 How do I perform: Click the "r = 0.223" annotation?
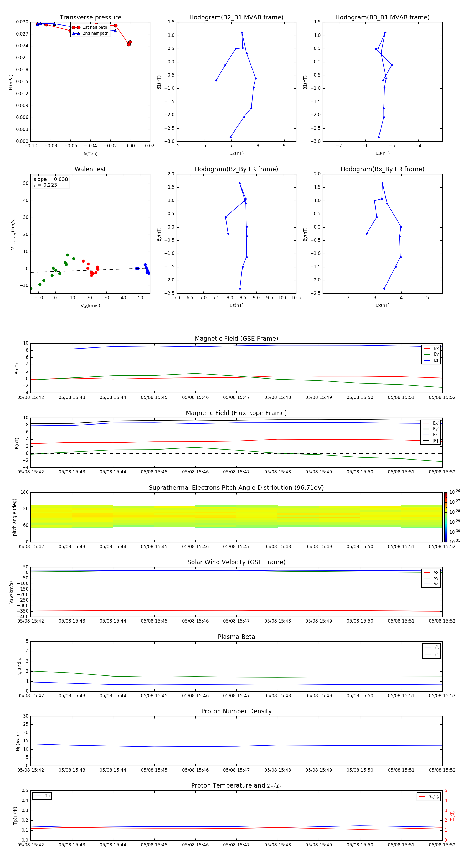coord(45,185)
